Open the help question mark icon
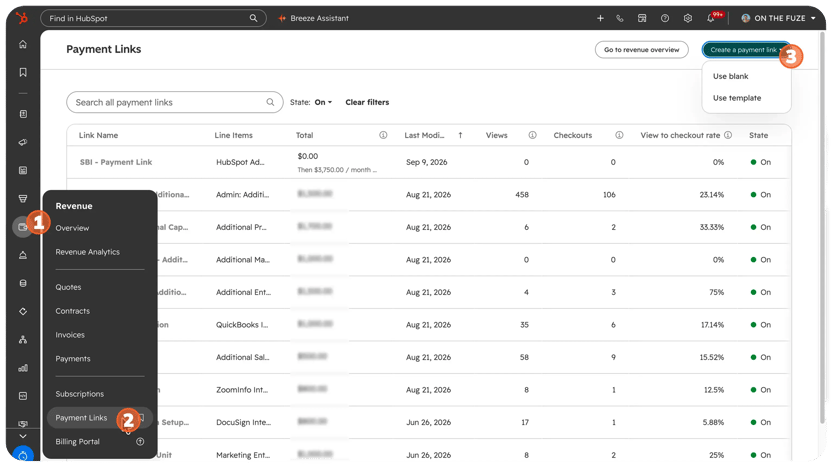Viewport: 832px width, 467px height. coord(665,18)
